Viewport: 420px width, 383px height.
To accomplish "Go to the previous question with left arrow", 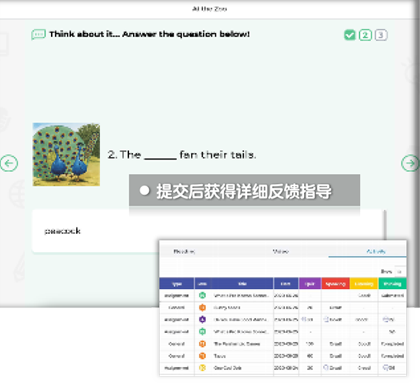I will tap(9, 163).
